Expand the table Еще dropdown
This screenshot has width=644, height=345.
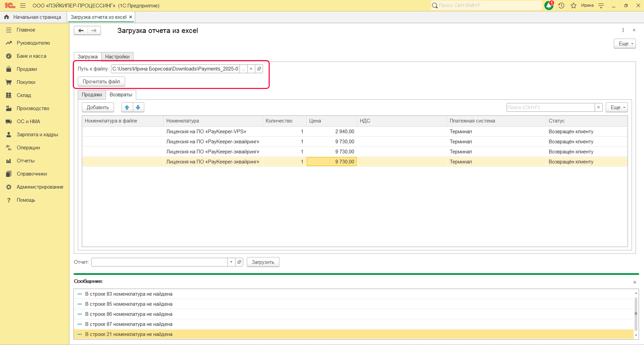tap(616, 107)
